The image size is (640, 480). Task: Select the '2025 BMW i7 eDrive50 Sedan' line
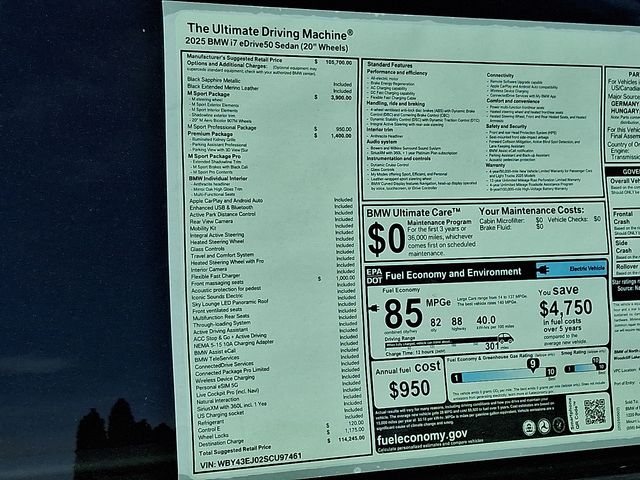click(267, 44)
